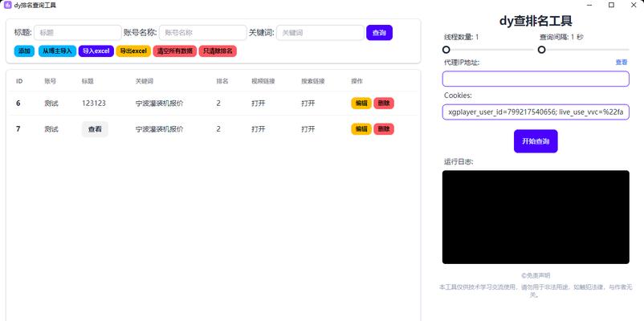This screenshot has width=644, height=321.
Task: Click the 搜索链接 column header
Action: click(313, 81)
